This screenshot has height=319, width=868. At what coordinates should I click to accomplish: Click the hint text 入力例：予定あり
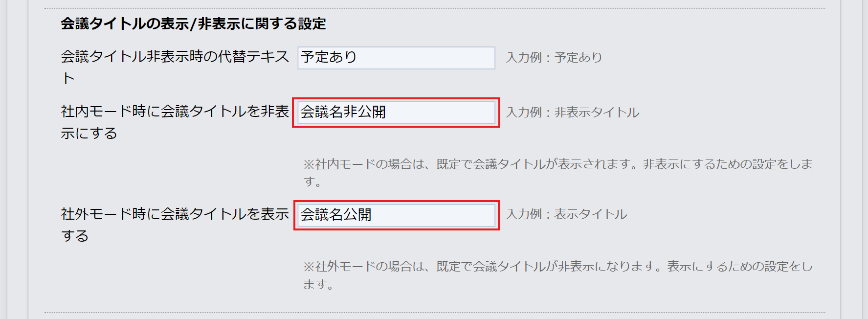(x=554, y=58)
